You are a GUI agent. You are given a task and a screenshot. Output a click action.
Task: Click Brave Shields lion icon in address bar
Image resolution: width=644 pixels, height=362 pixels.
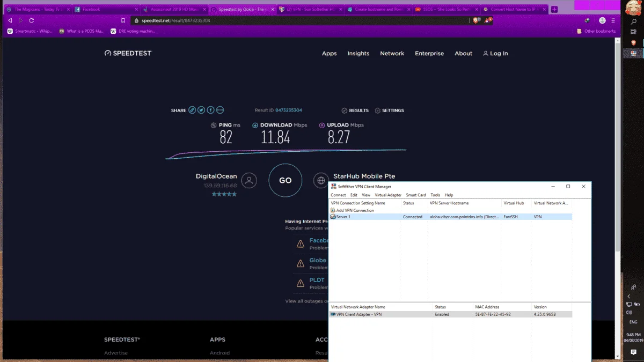click(x=475, y=20)
